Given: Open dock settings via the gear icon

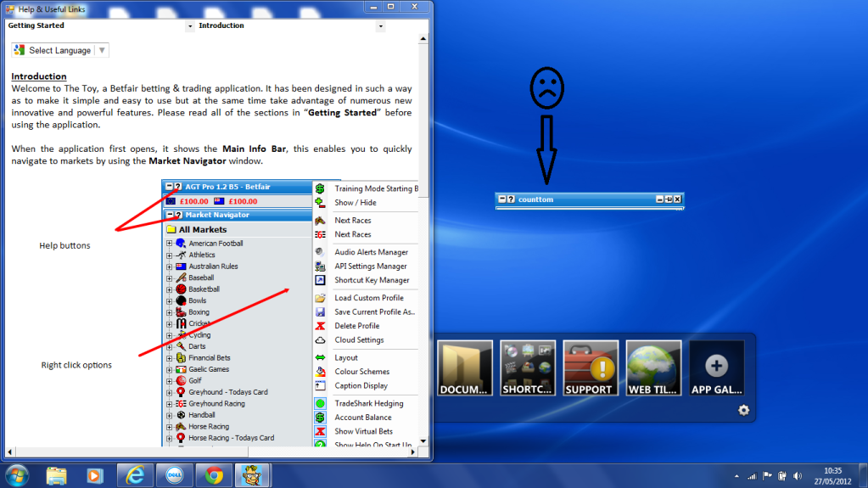Looking at the screenshot, I should (x=743, y=410).
